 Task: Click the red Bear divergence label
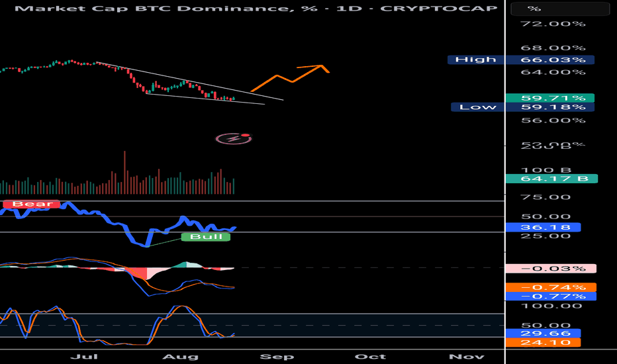(32, 204)
